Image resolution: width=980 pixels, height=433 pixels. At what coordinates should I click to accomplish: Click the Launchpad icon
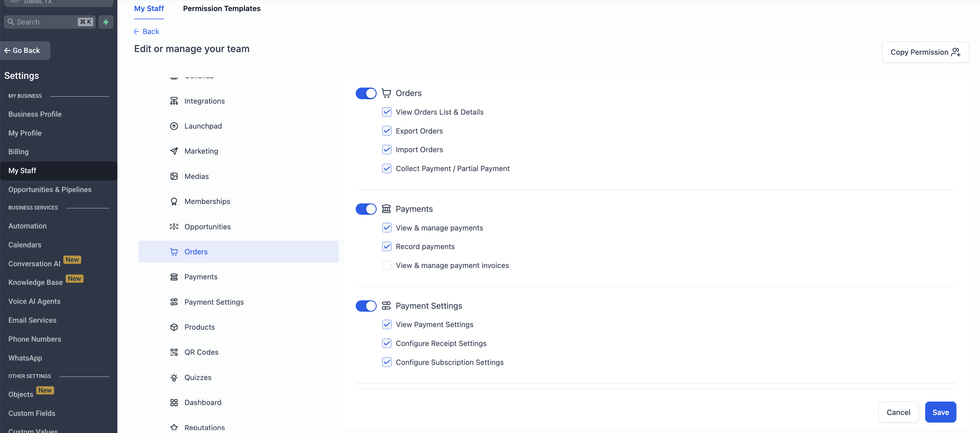click(x=174, y=126)
